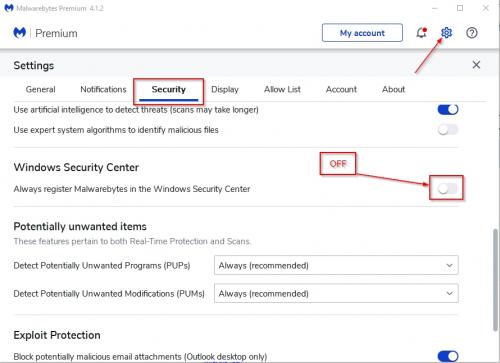Switch to the Notifications tab
This screenshot has width=500, height=363.
103,89
